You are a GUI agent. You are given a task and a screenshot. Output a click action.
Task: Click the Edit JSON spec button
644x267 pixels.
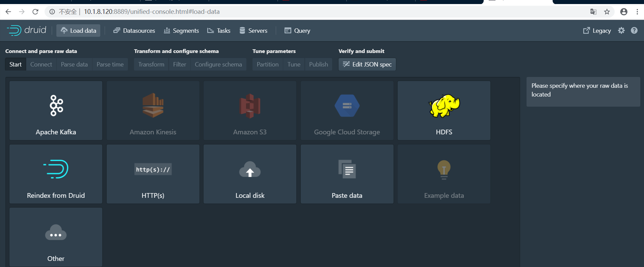tap(367, 64)
